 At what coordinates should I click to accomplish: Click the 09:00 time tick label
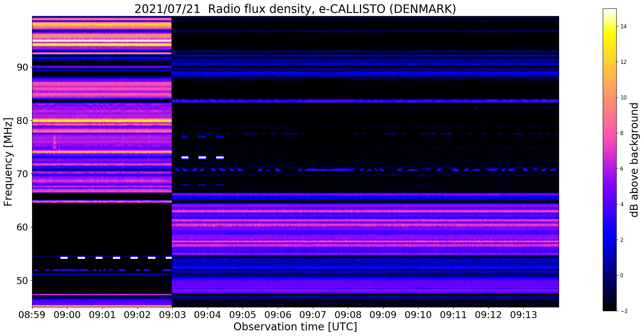click(67, 314)
